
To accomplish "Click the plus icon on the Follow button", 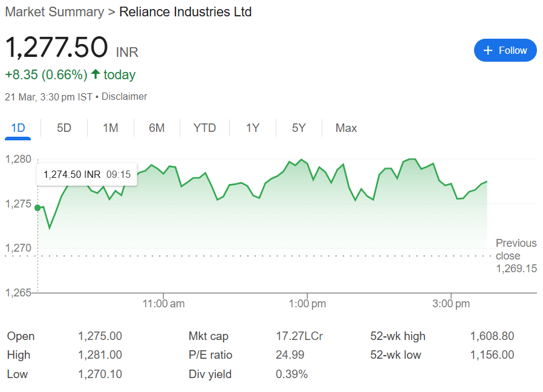I will [487, 50].
